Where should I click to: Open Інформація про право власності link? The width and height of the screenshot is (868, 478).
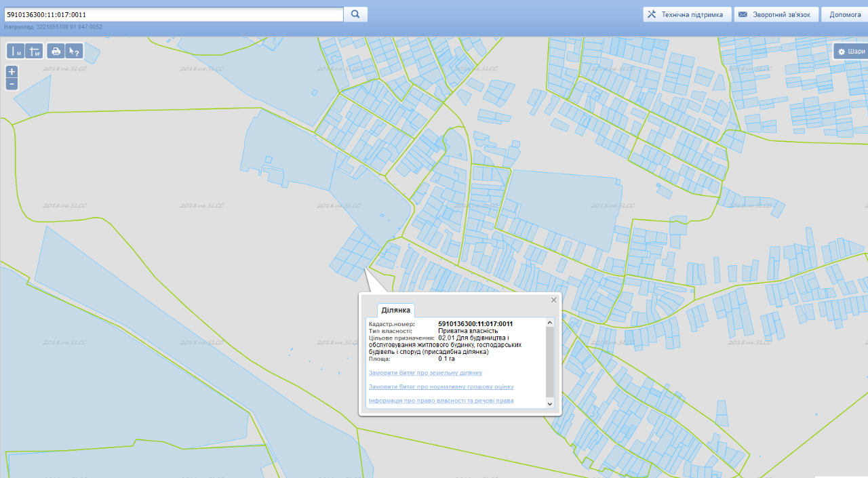click(441, 401)
